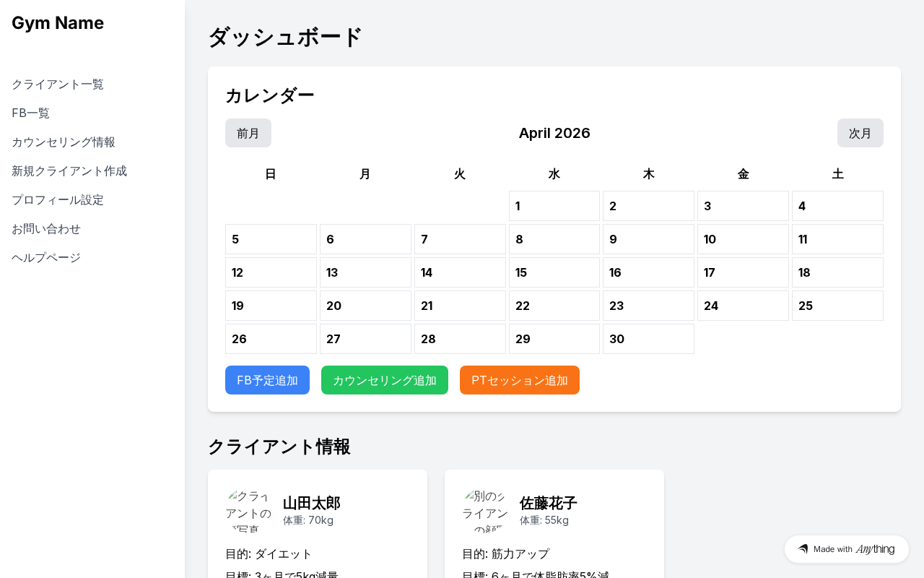
Task: Open プロフィール設定 from sidebar
Action: [x=58, y=200]
